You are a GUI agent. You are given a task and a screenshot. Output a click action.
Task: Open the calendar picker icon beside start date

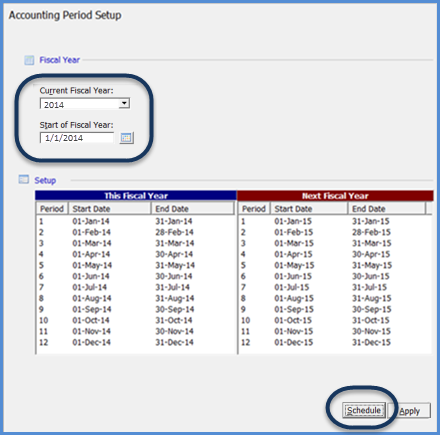(126, 138)
